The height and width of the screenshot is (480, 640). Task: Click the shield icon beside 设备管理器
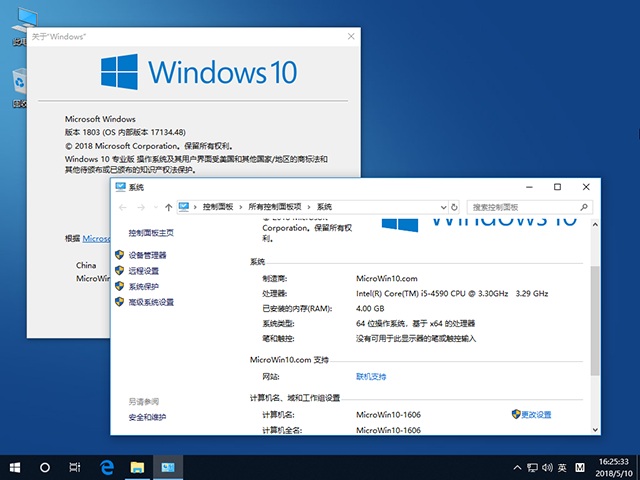[x=119, y=255]
